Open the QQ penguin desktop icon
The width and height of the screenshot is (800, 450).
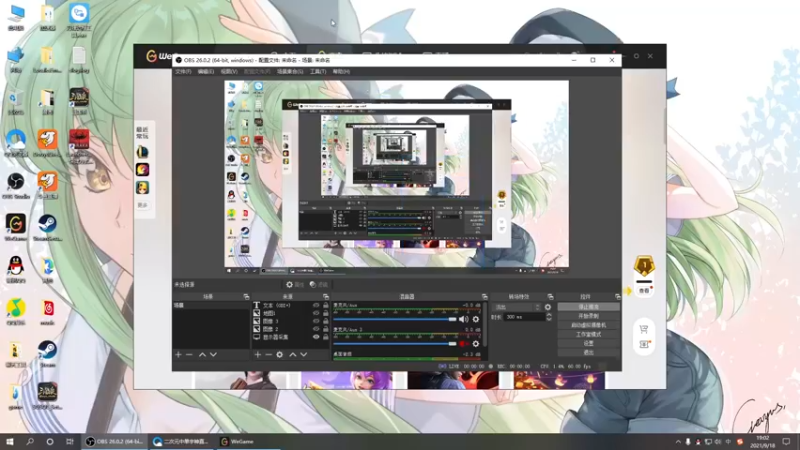16,270
